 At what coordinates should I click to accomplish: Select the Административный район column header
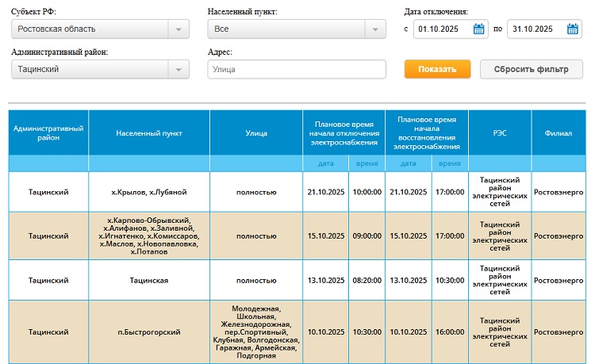pyautogui.click(x=48, y=132)
